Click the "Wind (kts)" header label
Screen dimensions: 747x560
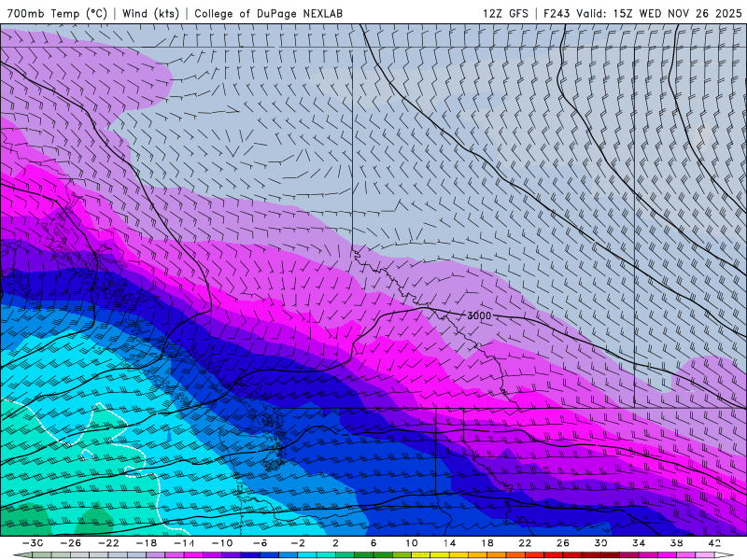(x=150, y=13)
